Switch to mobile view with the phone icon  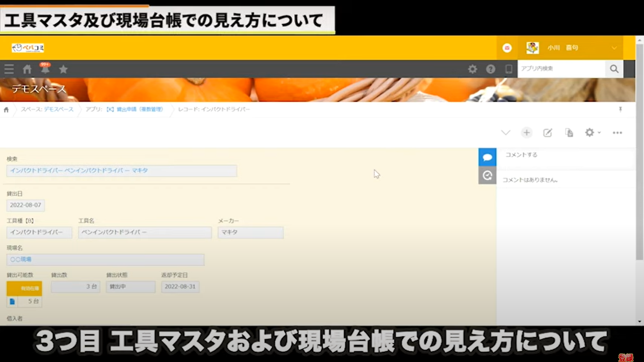pyautogui.click(x=509, y=69)
